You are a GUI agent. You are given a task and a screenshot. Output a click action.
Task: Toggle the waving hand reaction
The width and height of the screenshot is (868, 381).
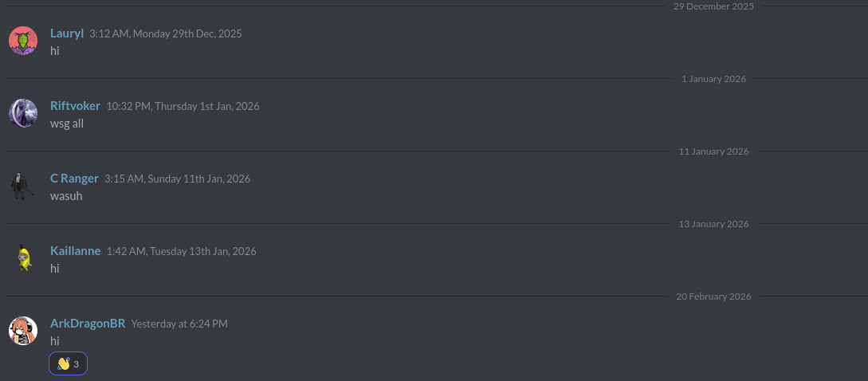[68, 363]
